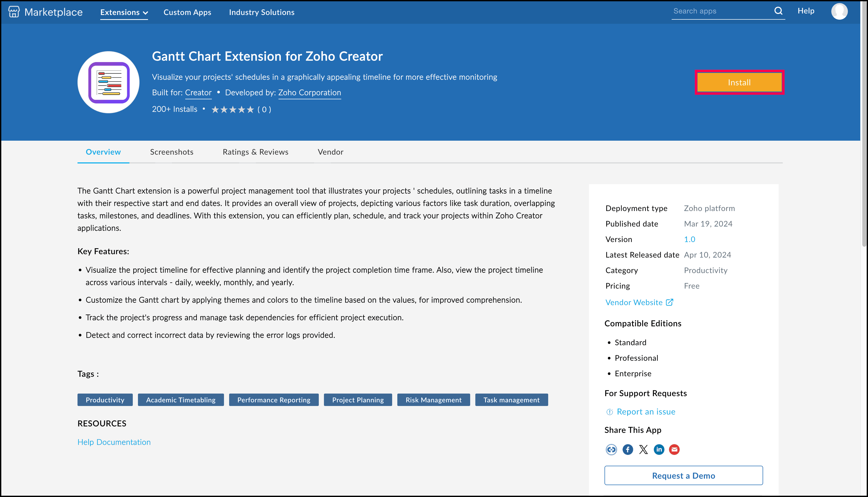Switch to the Screenshots tab
The image size is (868, 497).
(x=172, y=152)
